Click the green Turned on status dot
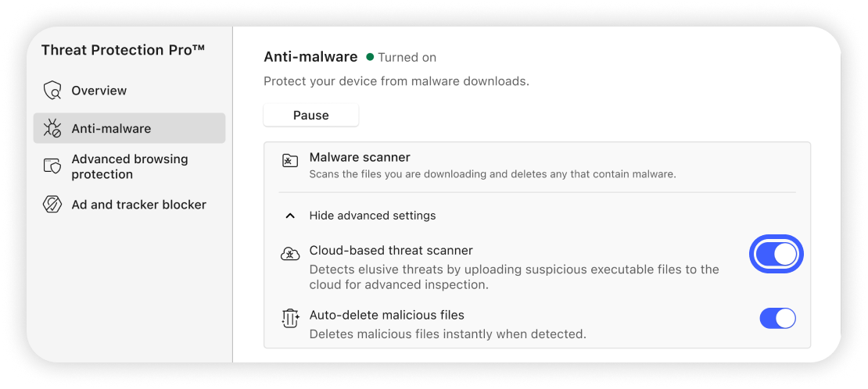The image size is (868, 389). (370, 57)
